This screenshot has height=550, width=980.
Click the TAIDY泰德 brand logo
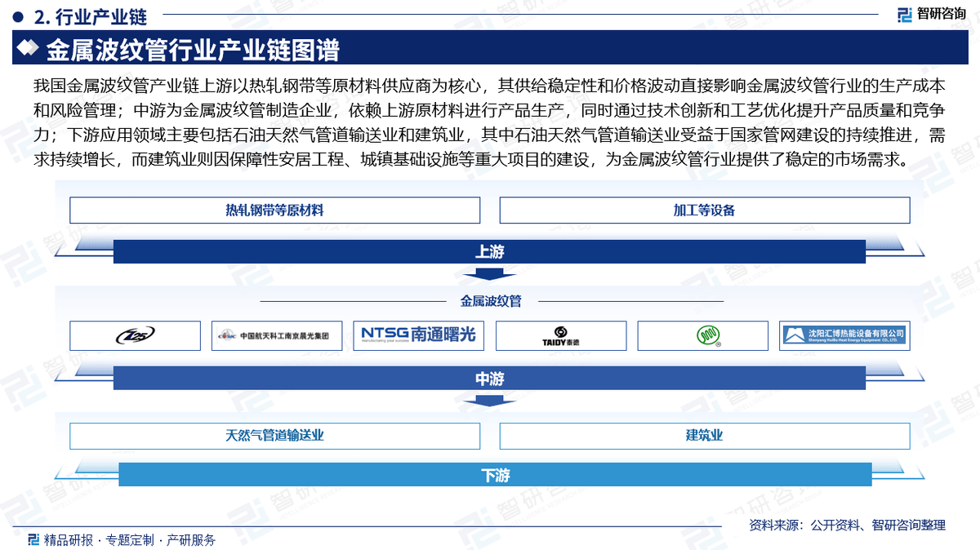(x=560, y=335)
